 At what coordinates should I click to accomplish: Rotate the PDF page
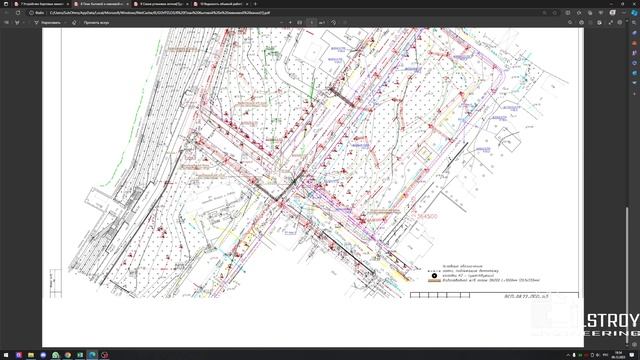point(333,22)
